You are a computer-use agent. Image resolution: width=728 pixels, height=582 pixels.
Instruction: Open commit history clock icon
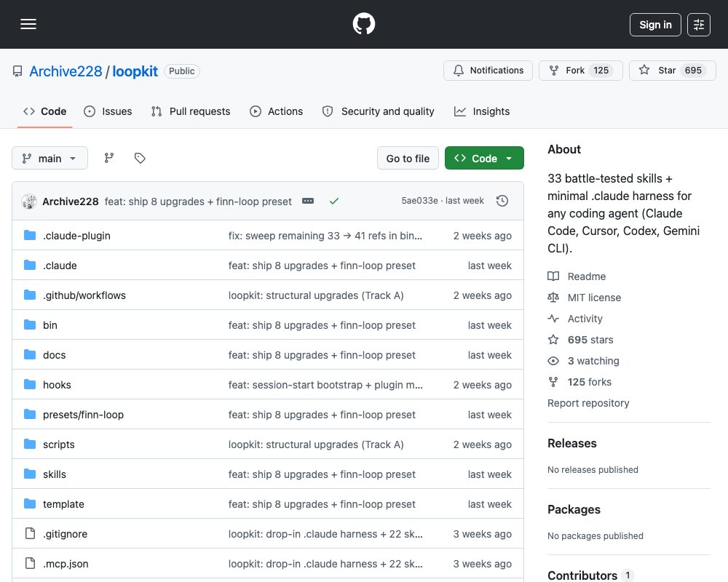[502, 201]
